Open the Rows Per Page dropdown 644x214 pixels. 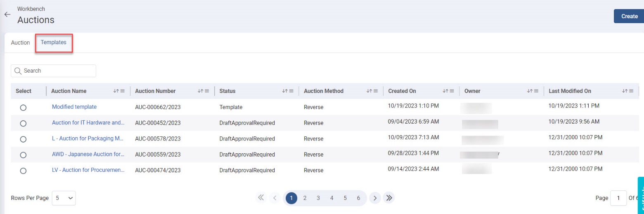[x=64, y=198]
